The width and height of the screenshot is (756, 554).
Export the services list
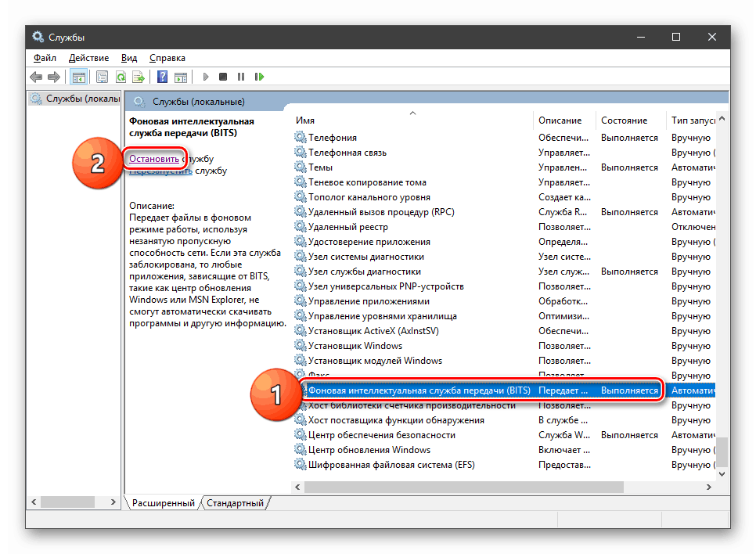pyautogui.click(x=139, y=76)
